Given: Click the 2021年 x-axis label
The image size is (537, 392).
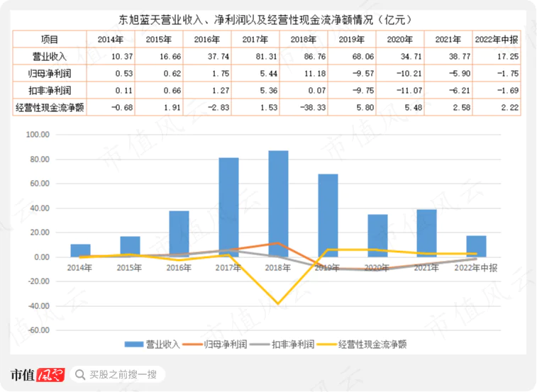Looking at the screenshot, I should (426, 268).
